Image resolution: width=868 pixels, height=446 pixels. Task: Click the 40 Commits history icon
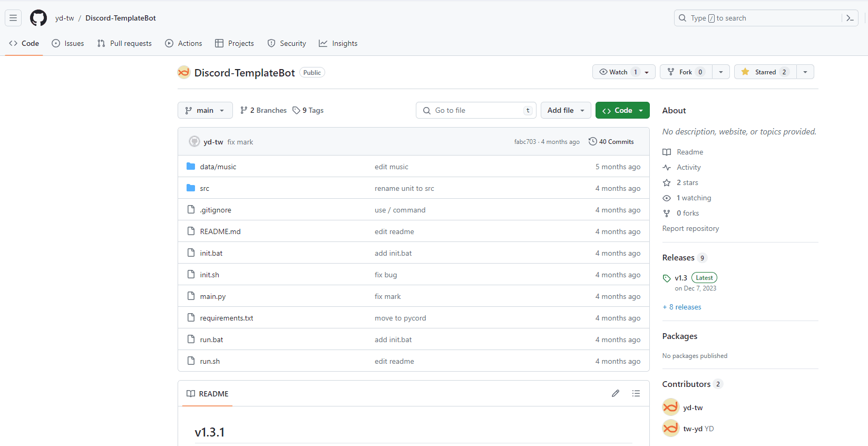[x=592, y=141]
